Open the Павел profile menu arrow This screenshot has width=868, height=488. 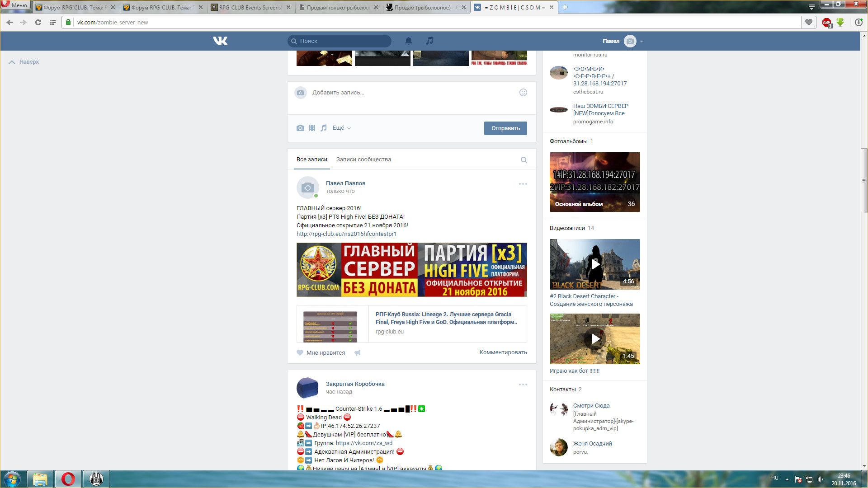[642, 42]
